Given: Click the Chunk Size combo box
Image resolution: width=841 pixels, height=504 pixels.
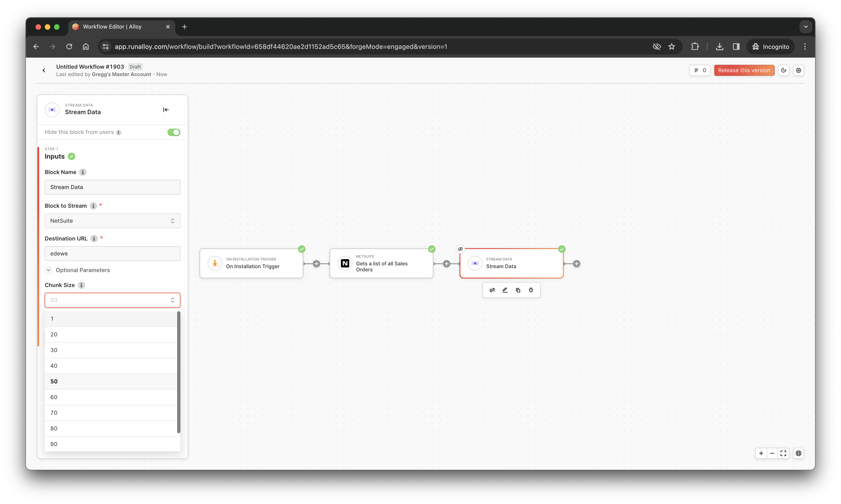Looking at the screenshot, I should [113, 300].
